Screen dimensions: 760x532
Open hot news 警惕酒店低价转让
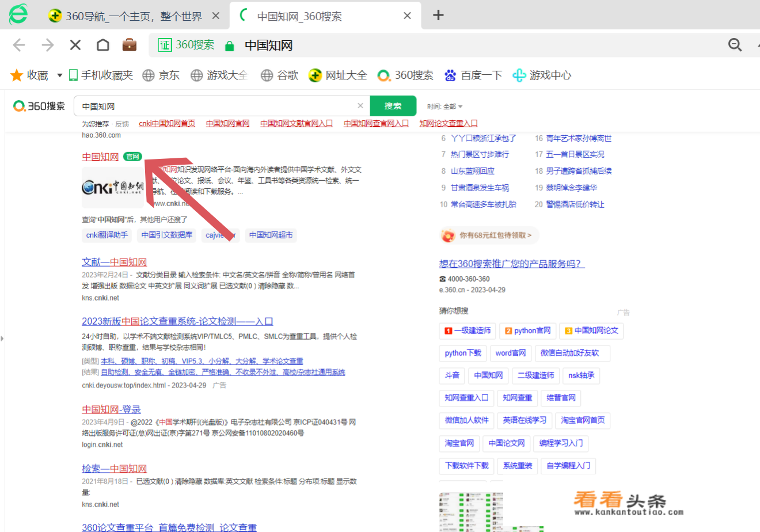[575, 204]
